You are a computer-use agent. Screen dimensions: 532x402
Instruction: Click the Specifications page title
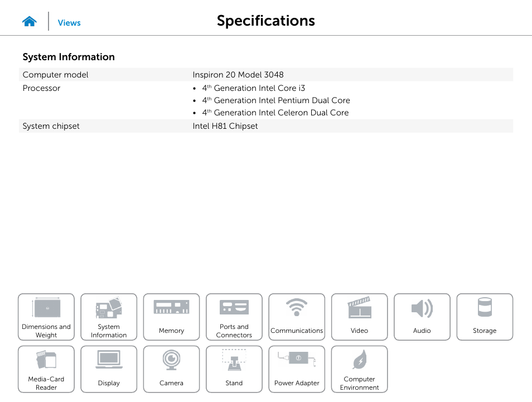[266, 21]
